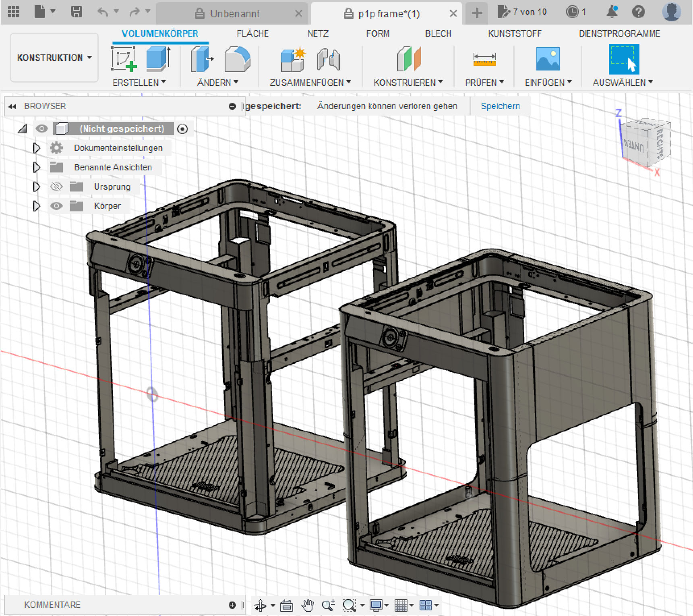Click the Select tool icon
693x616 pixels.
[623, 59]
